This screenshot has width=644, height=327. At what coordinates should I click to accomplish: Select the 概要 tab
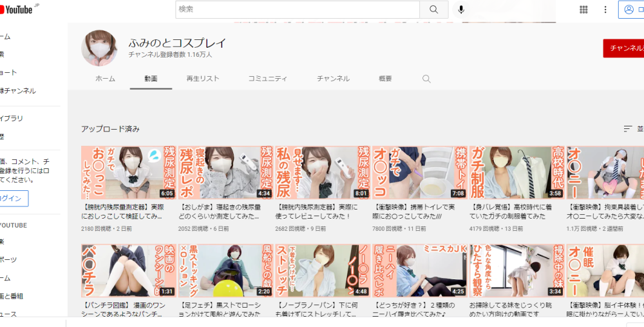pos(385,79)
